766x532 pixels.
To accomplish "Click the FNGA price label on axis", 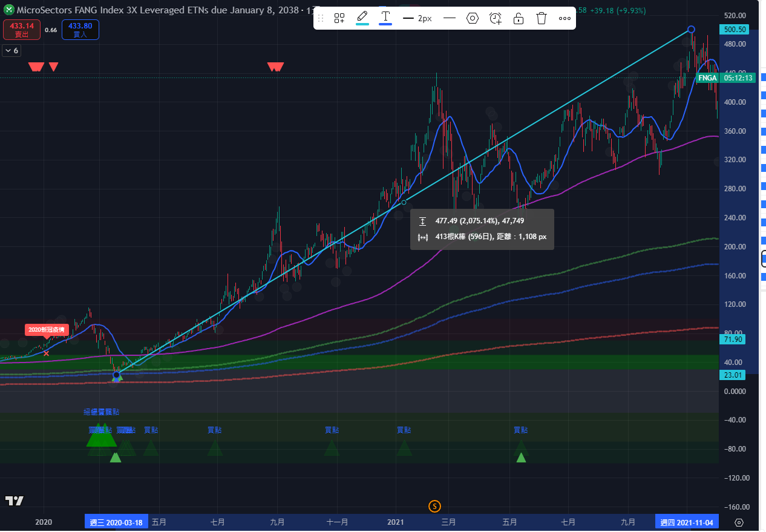I will (707, 78).
